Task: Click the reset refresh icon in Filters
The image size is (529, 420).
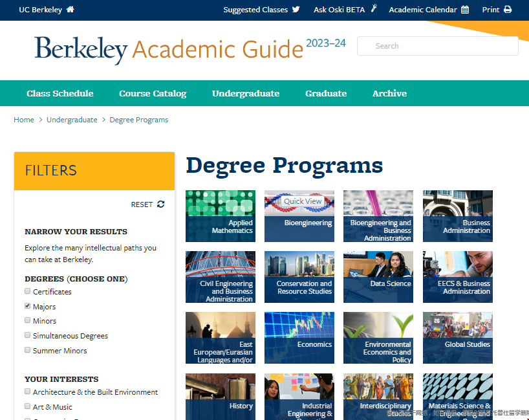Action: [x=161, y=204]
